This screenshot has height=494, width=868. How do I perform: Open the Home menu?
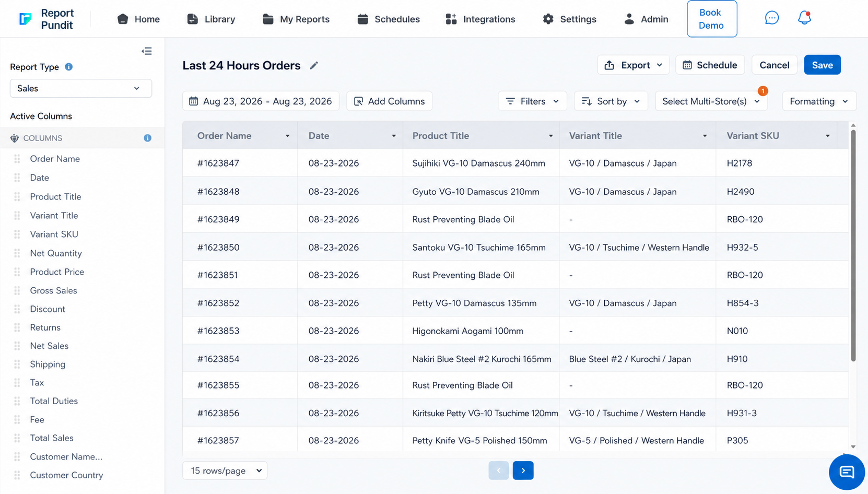coord(138,19)
